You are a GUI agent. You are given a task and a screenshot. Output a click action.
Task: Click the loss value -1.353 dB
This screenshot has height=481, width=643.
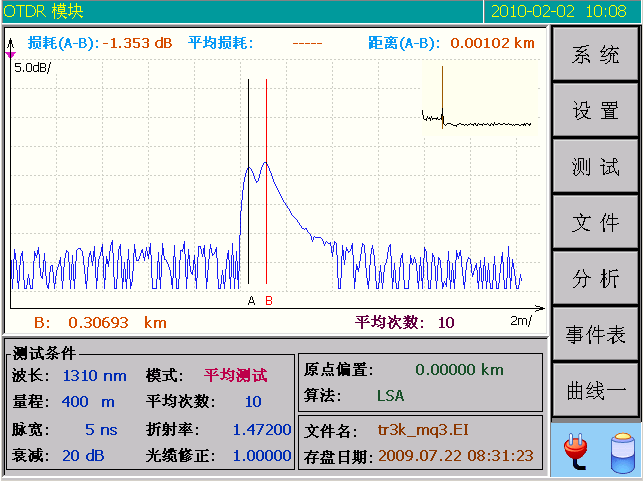pyautogui.click(x=137, y=43)
